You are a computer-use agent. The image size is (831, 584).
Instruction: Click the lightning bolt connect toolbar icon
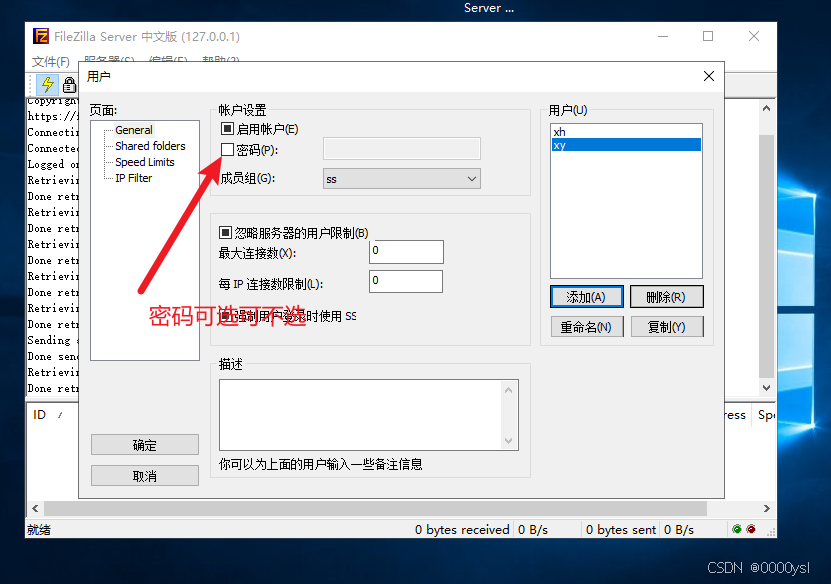(48, 84)
